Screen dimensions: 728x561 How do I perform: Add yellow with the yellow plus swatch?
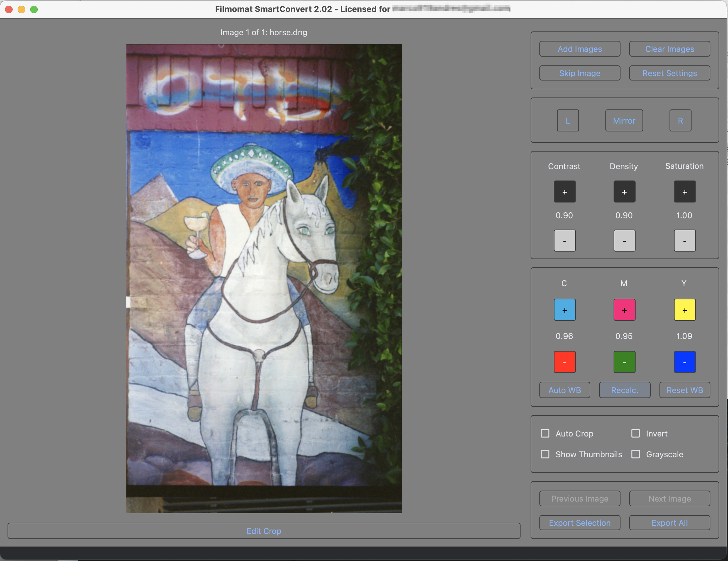coord(685,310)
